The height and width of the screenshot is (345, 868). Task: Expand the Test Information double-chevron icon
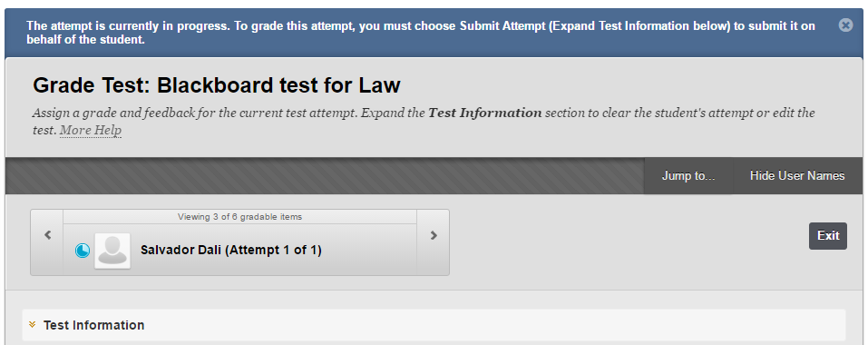pos(32,324)
